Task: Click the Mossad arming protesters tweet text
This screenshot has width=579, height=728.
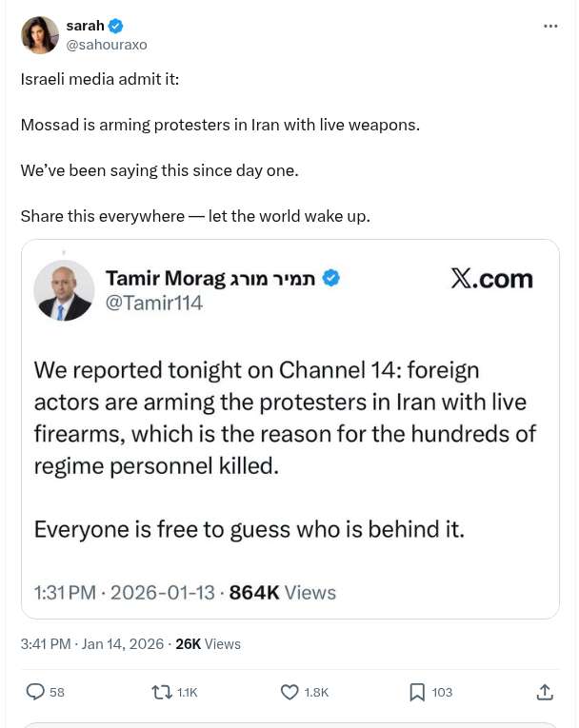Action: [220, 125]
